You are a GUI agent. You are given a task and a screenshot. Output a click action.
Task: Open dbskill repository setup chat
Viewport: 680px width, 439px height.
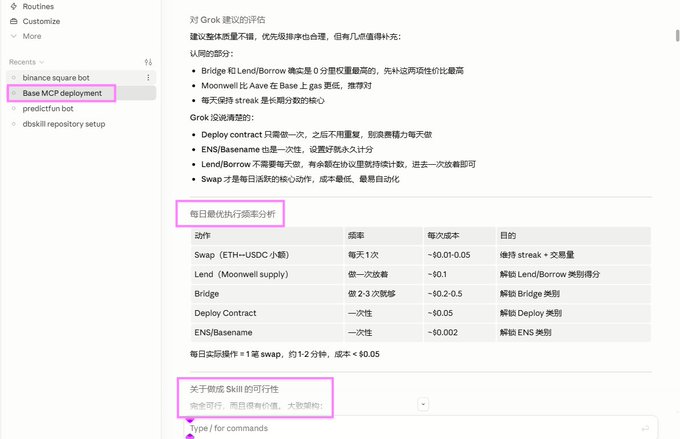(x=64, y=124)
